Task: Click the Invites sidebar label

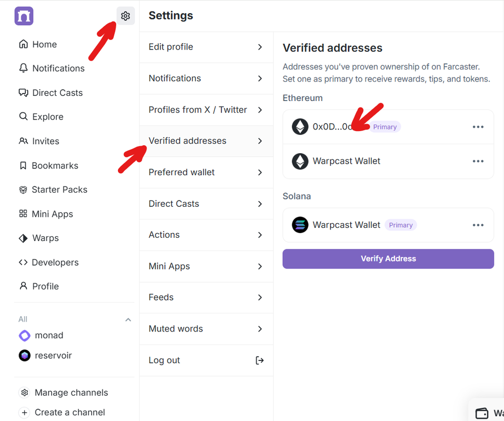Action: [46, 141]
